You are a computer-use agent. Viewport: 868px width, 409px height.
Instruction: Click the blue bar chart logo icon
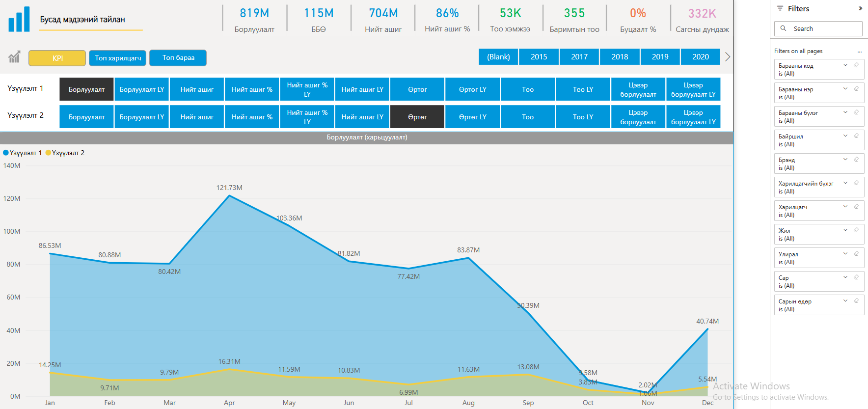point(19,20)
